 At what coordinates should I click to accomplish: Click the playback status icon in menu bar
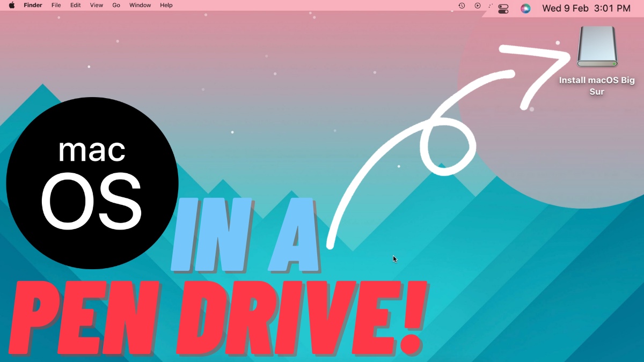pyautogui.click(x=477, y=5)
